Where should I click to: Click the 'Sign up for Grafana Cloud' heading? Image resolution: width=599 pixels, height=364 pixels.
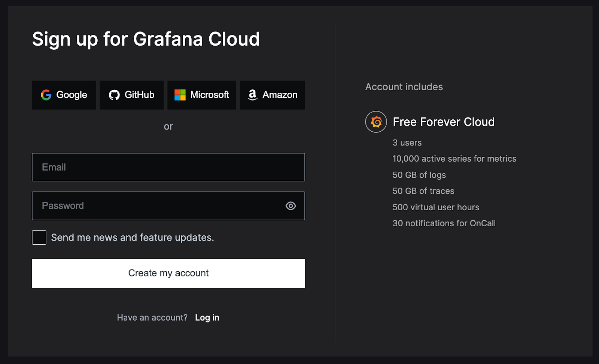click(146, 39)
